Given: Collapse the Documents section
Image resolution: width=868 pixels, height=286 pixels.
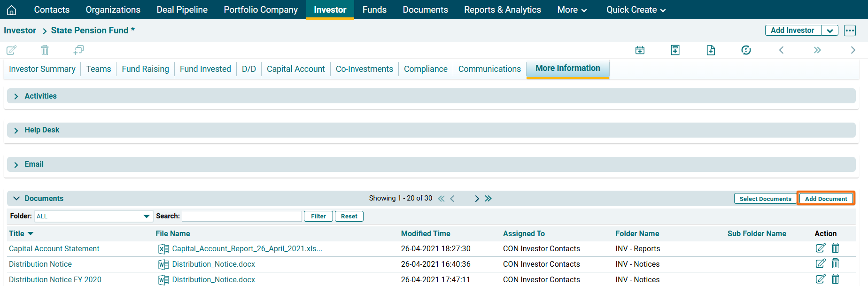Looking at the screenshot, I should (16, 198).
